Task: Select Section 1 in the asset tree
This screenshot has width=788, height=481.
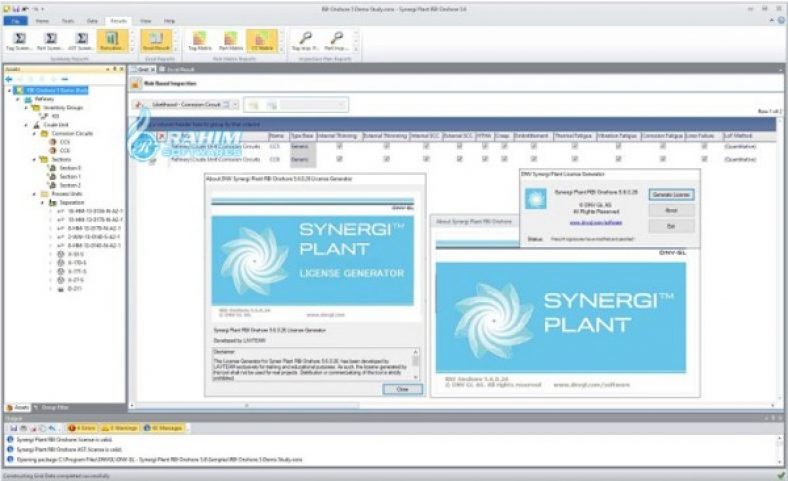Action: 70,176
